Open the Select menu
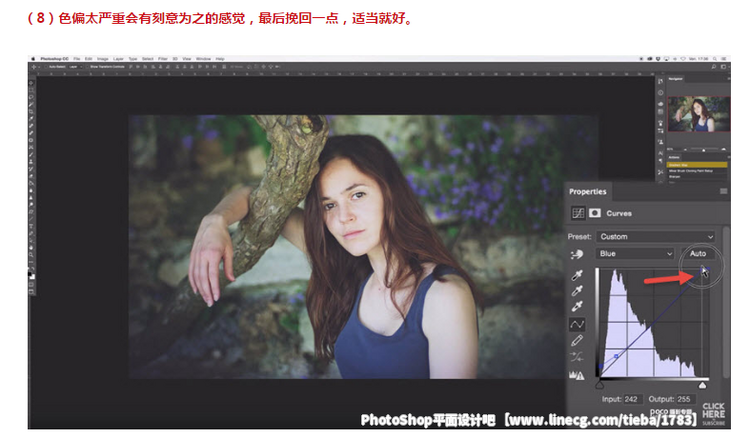 click(x=148, y=59)
